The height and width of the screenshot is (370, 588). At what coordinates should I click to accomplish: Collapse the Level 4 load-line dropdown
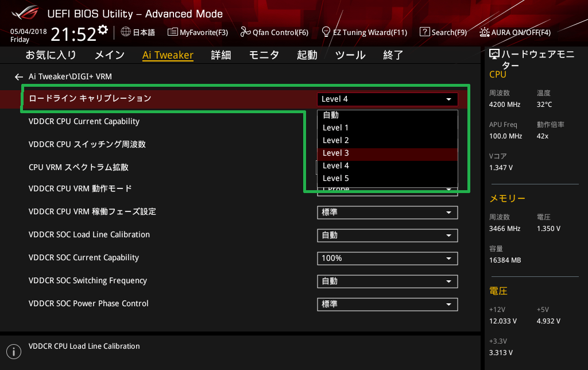coord(388,99)
